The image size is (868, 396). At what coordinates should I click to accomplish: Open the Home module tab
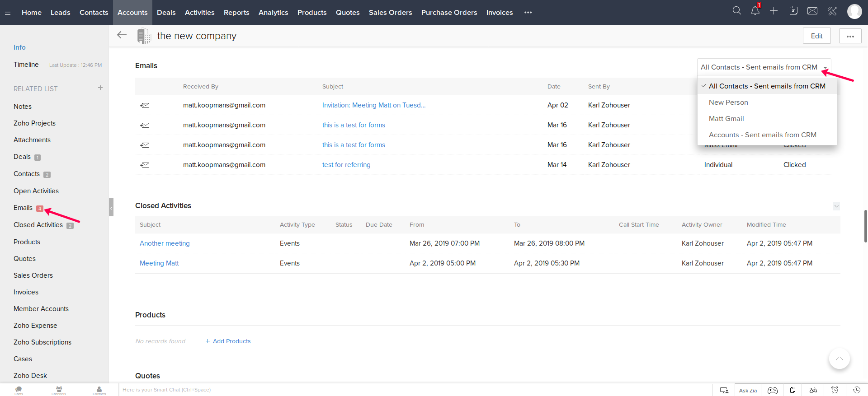coord(32,13)
